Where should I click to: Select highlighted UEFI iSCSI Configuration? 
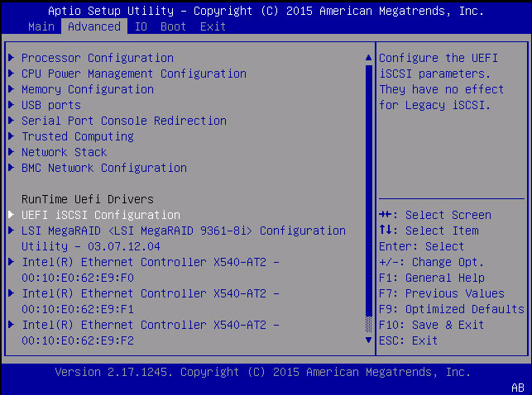(x=100, y=215)
